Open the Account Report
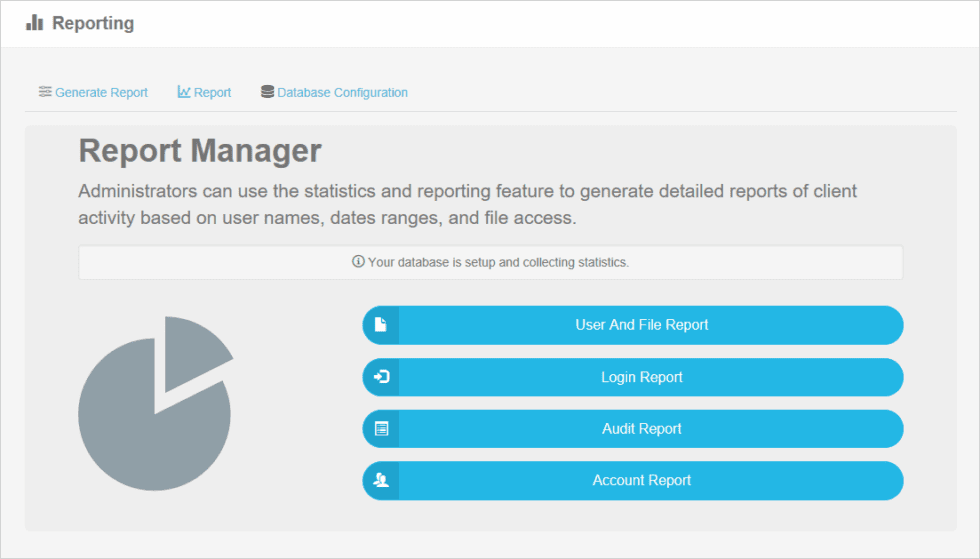This screenshot has width=980, height=559. click(633, 480)
